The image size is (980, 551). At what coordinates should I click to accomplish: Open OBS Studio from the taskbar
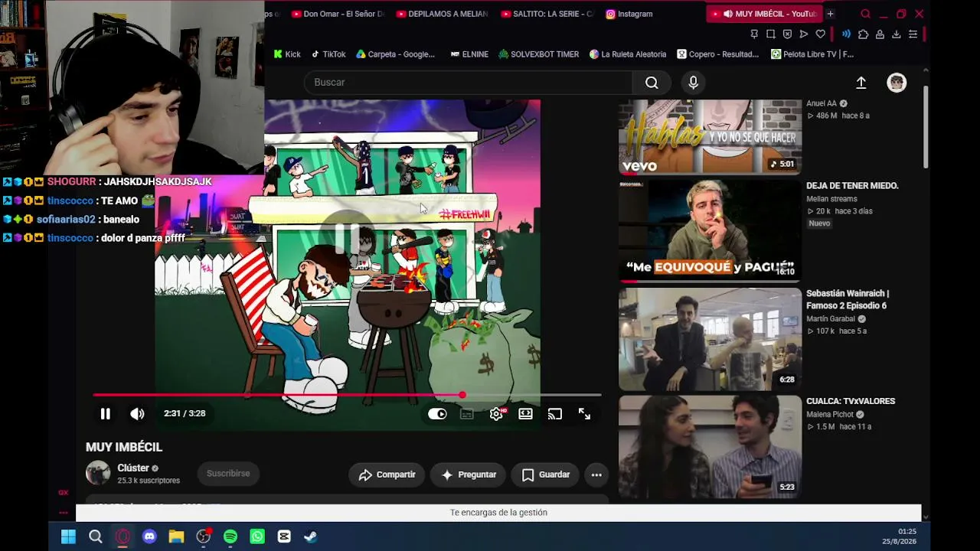click(204, 536)
